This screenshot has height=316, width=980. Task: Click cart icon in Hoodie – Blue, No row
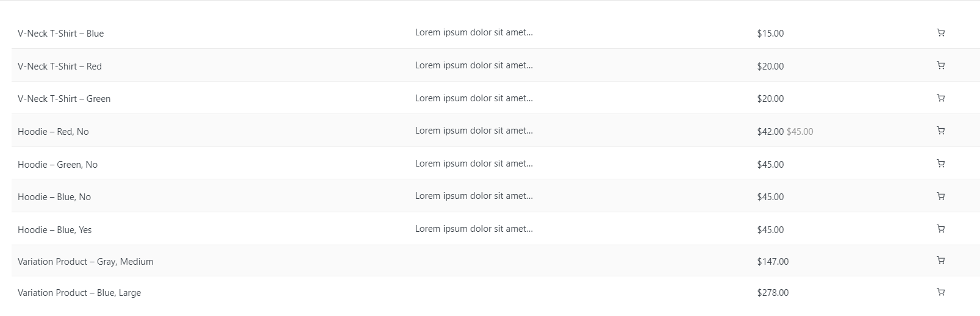click(x=940, y=196)
